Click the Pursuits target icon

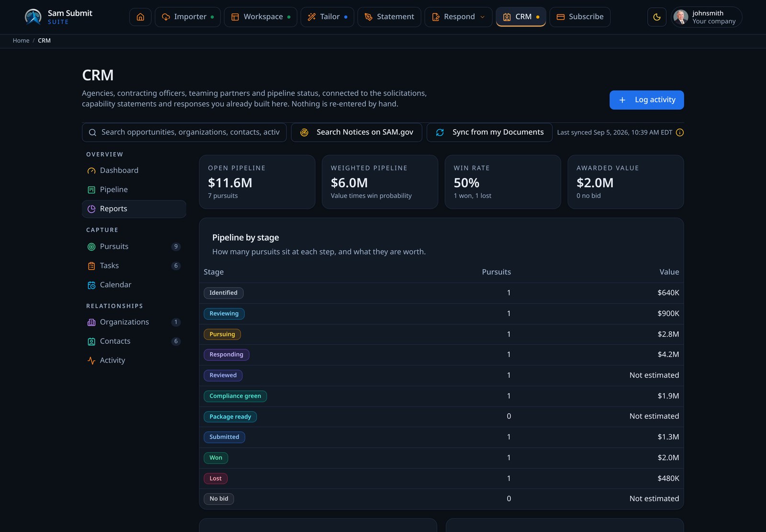(91, 247)
